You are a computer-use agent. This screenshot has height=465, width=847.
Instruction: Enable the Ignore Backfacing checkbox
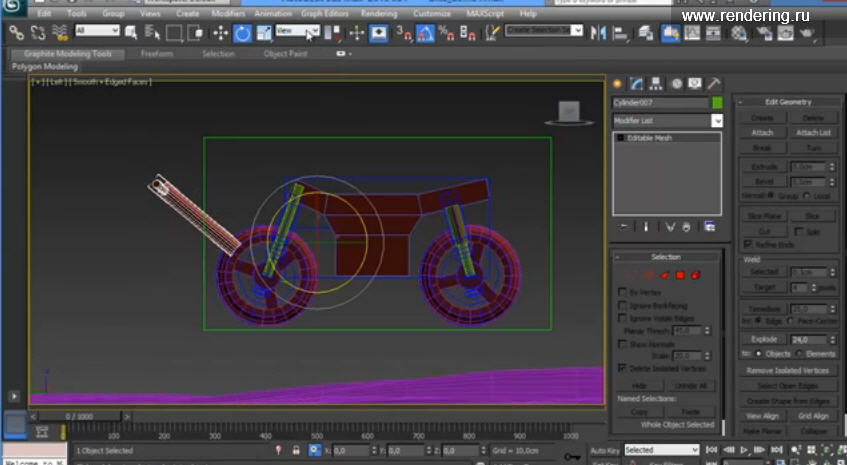coord(622,306)
